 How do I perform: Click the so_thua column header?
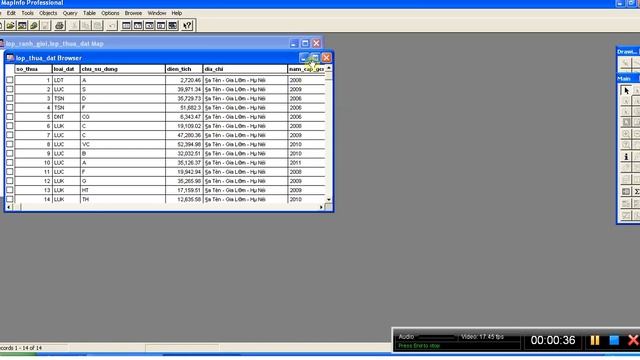coord(33,69)
